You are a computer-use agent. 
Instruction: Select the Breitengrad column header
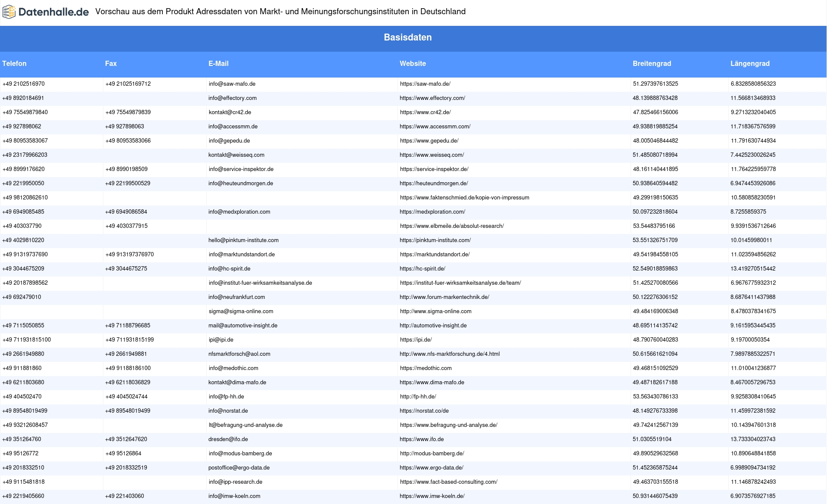[652, 63]
